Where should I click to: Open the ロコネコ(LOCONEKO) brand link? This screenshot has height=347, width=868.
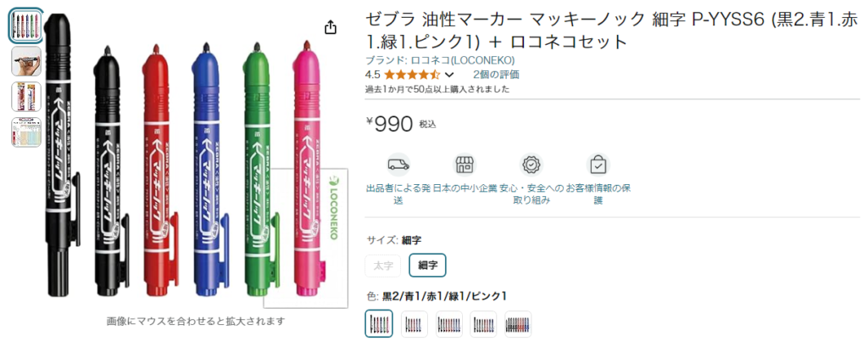[x=440, y=60]
